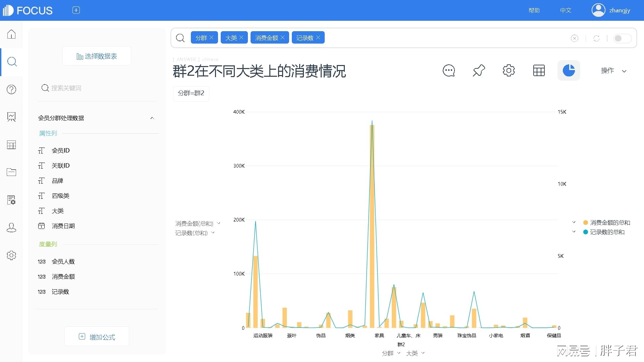Expand the 记录数的总和 legend chevron
Image resolution: width=644 pixels, height=362 pixels.
tap(574, 232)
